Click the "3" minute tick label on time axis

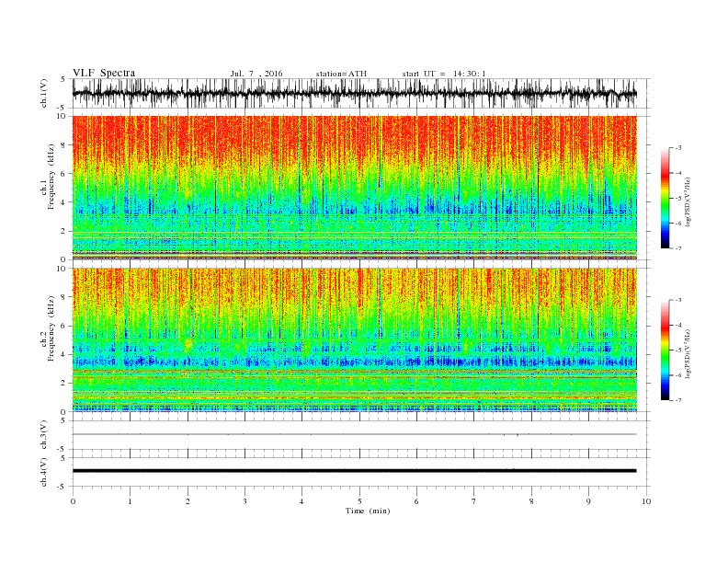(x=245, y=501)
